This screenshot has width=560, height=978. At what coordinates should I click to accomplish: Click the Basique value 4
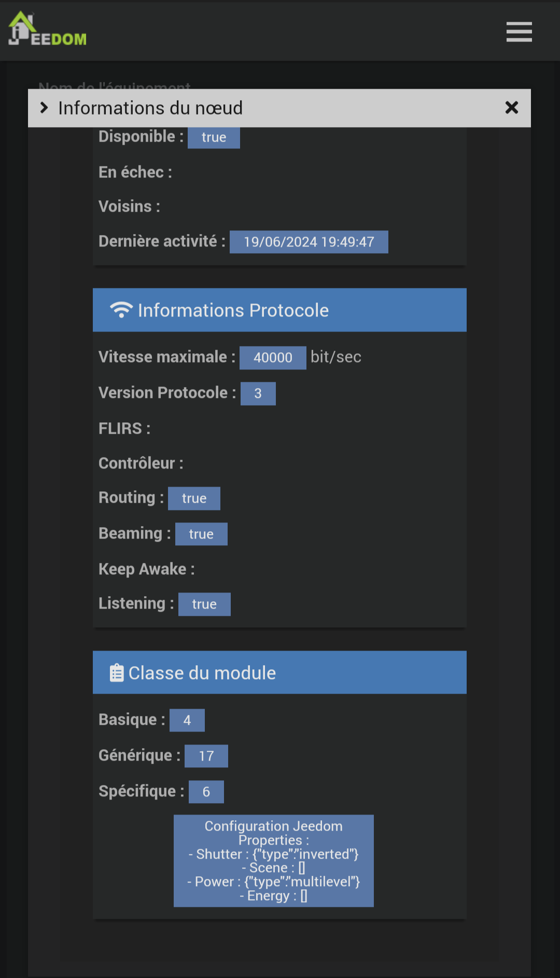(187, 720)
